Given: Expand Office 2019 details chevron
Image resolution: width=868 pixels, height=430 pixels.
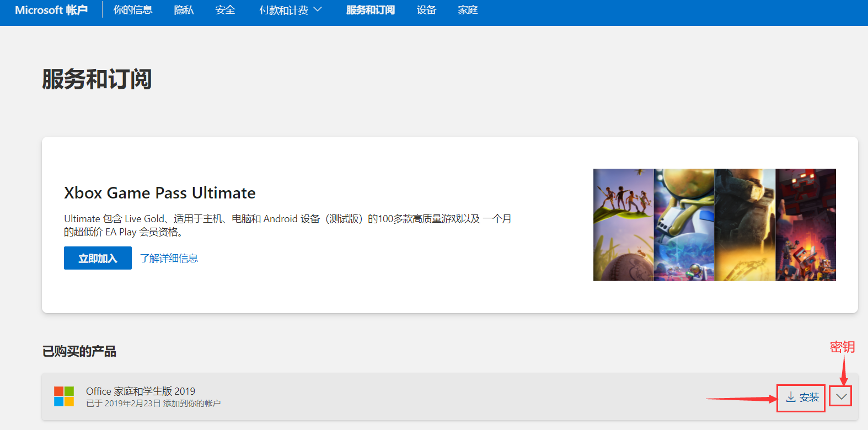Looking at the screenshot, I should 842,396.
